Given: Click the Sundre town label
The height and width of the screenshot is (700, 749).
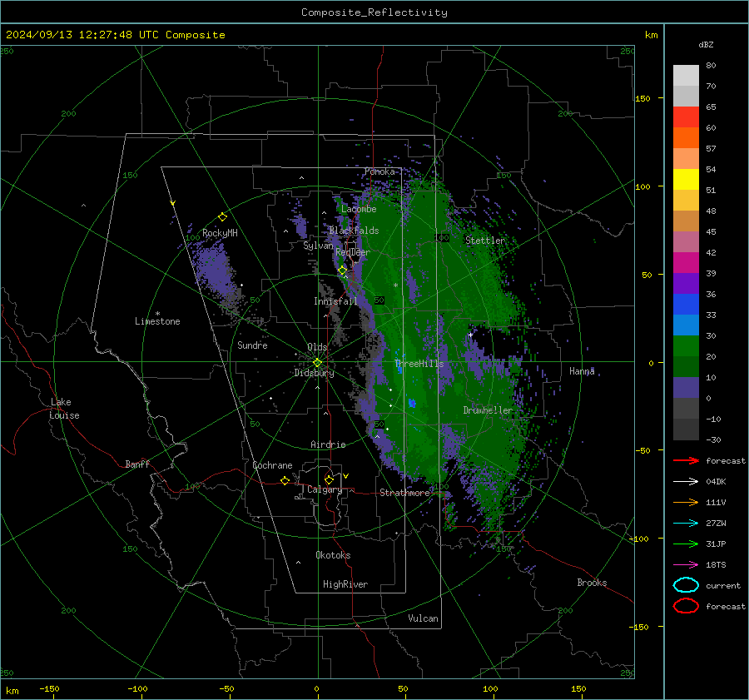Looking at the screenshot, I should tap(252, 345).
